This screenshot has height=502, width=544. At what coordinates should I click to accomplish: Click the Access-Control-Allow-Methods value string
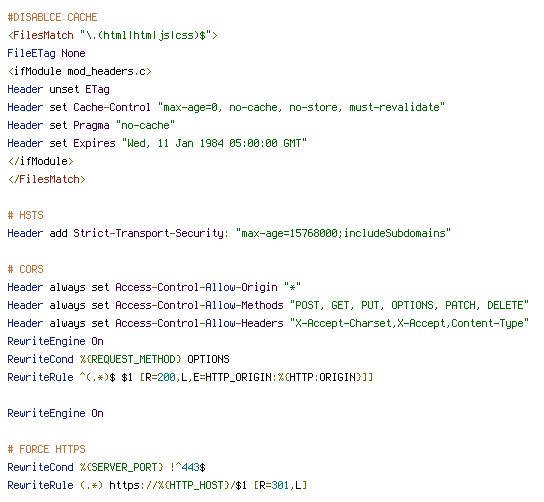[409, 305]
